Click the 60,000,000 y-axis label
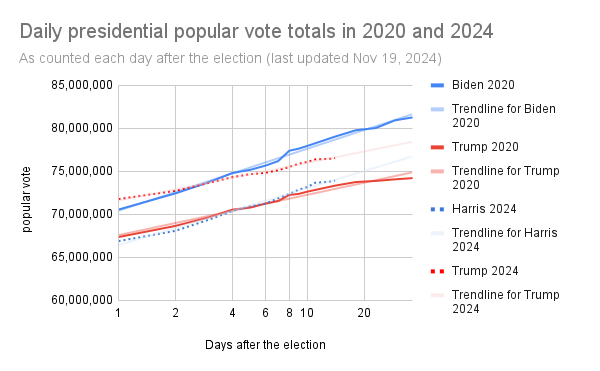Image resolution: width=600 pixels, height=371 pixels. pos(82,300)
